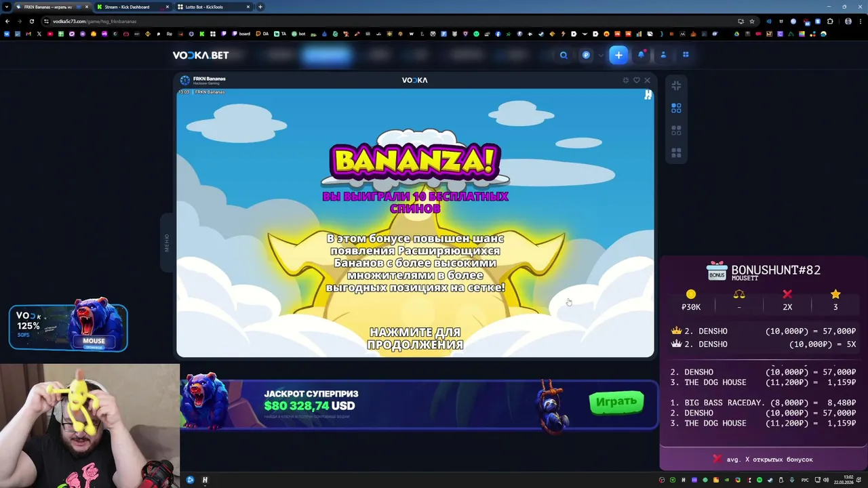
Task: Click the BIG BASS RACEDAY list row
Action: (x=763, y=403)
